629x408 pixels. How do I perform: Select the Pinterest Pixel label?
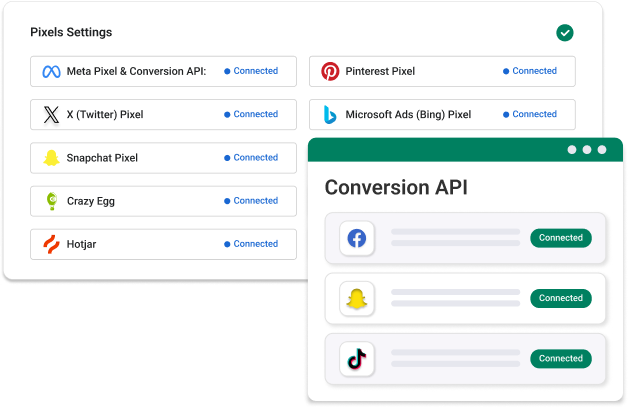coord(380,71)
